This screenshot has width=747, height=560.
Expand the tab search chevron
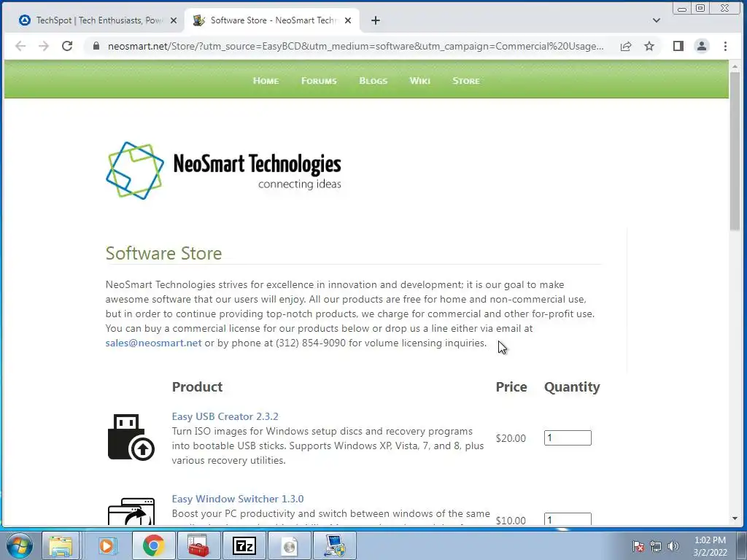coord(656,20)
